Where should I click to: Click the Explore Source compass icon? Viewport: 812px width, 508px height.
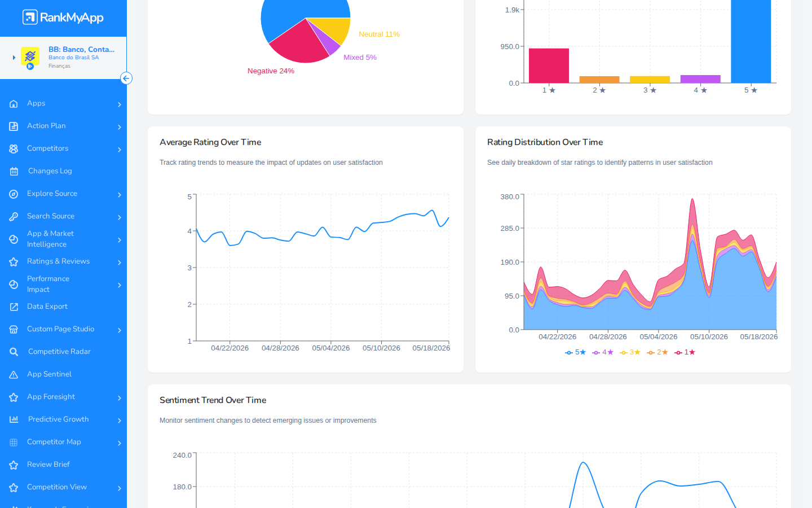pyautogui.click(x=14, y=194)
